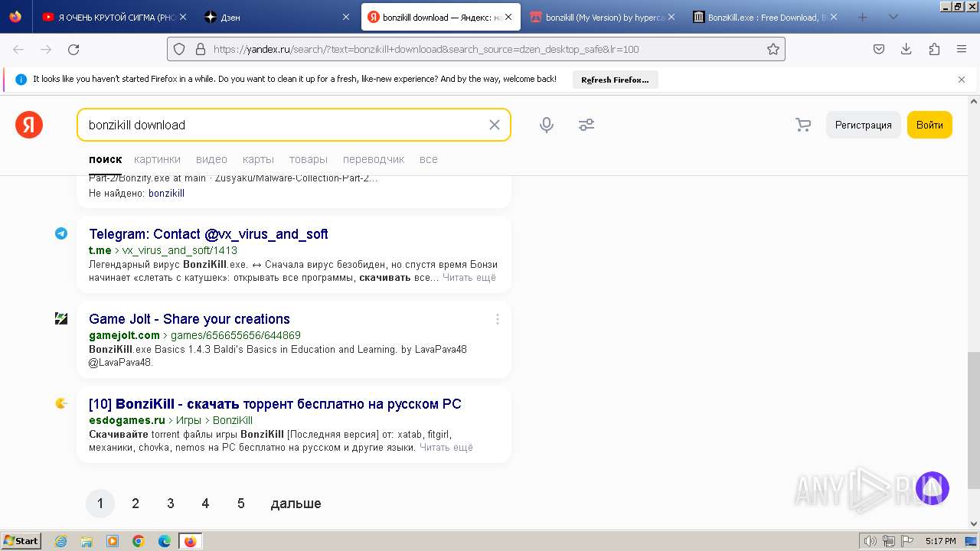Go to results page 3

pyautogui.click(x=171, y=504)
